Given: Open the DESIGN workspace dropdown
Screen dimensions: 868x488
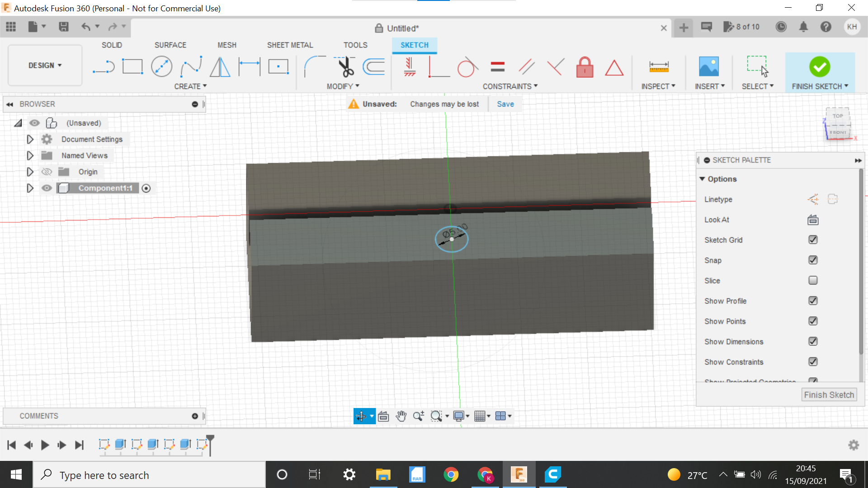Looking at the screenshot, I should [x=45, y=66].
